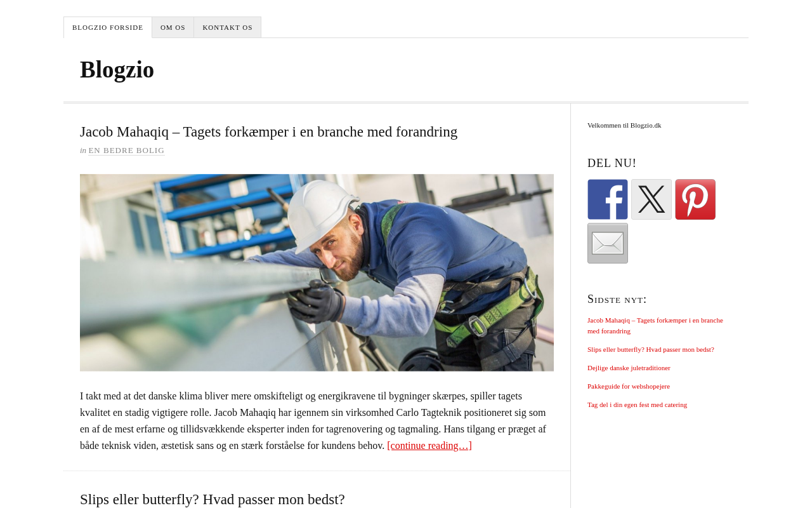Open sidebar link Dejlige danske juletraditioner
Screen dimensions: 812x508
coord(629,368)
